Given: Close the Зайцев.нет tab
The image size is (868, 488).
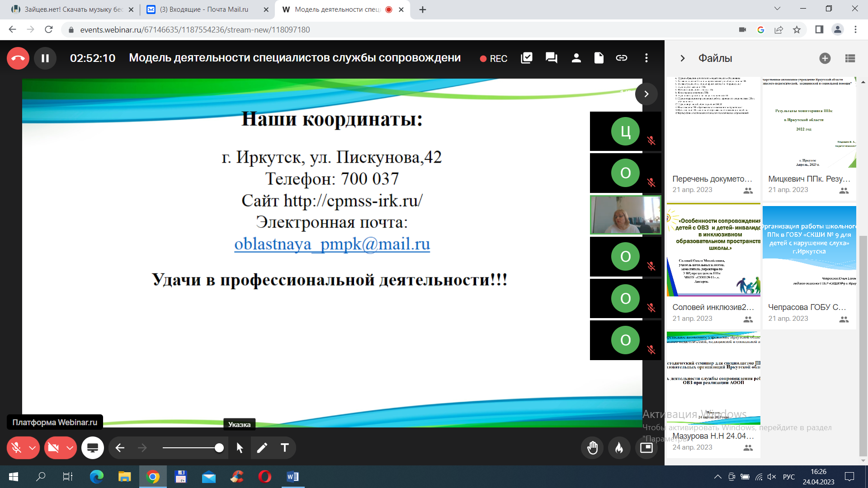Looking at the screenshot, I should tap(131, 9).
